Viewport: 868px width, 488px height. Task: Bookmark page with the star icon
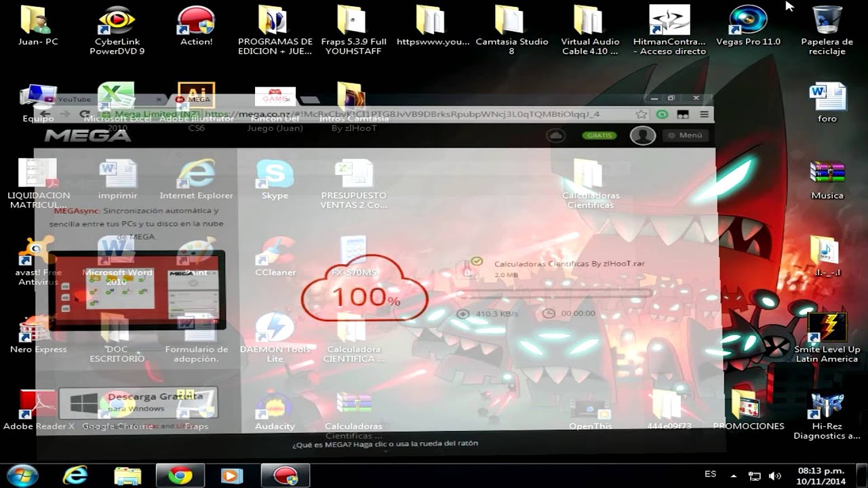coord(641,115)
